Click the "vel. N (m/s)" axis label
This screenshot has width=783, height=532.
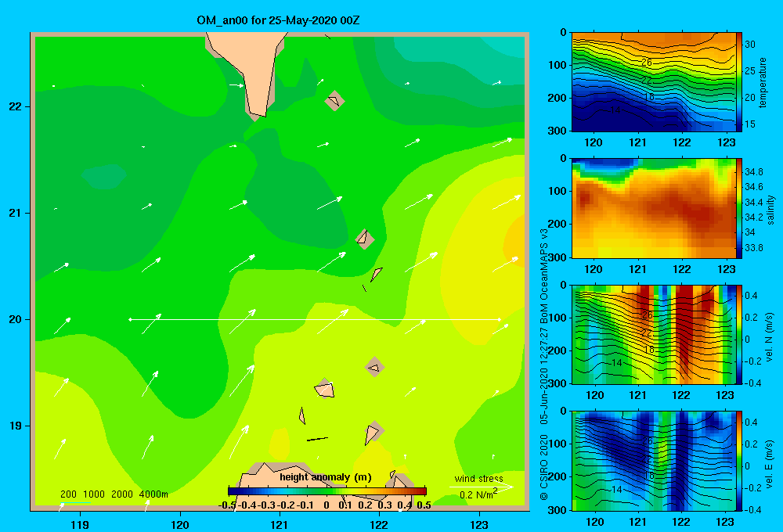pos(770,337)
